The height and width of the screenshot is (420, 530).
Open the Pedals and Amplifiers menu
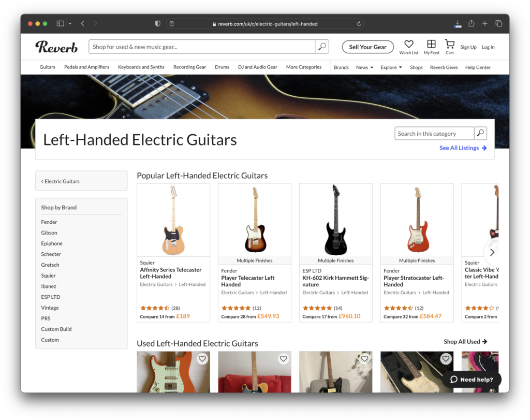click(86, 67)
